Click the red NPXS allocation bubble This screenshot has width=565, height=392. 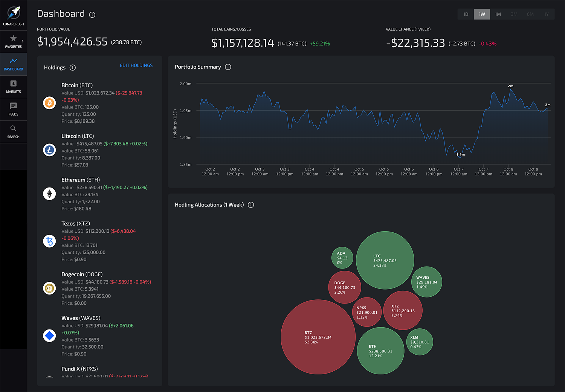coord(367,312)
